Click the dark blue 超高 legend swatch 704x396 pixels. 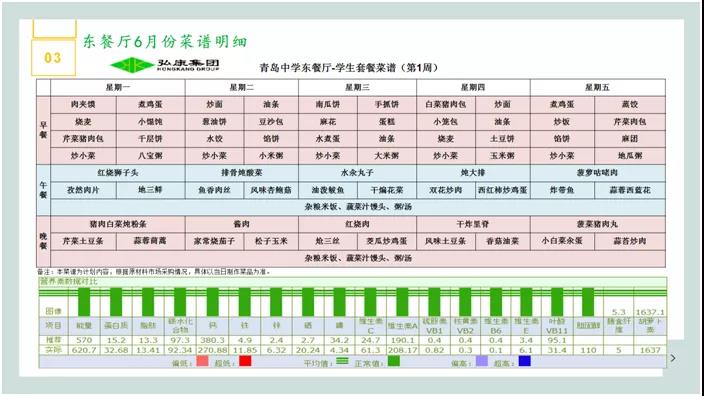pyautogui.click(x=524, y=361)
